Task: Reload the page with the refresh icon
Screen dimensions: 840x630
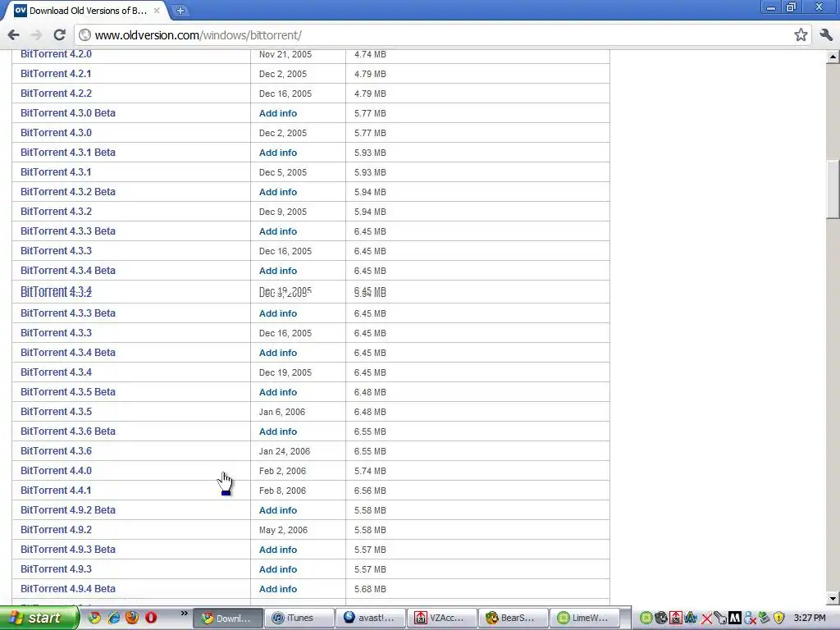Action: coord(59,35)
